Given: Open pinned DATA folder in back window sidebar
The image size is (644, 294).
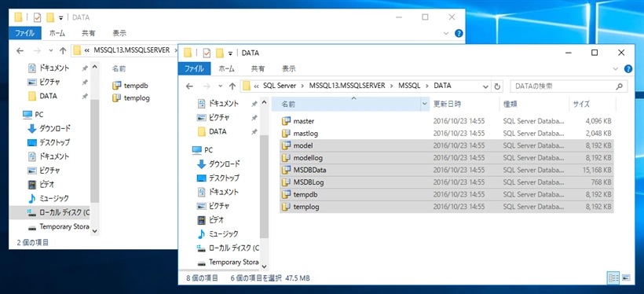Looking at the screenshot, I should (x=42, y=96).
